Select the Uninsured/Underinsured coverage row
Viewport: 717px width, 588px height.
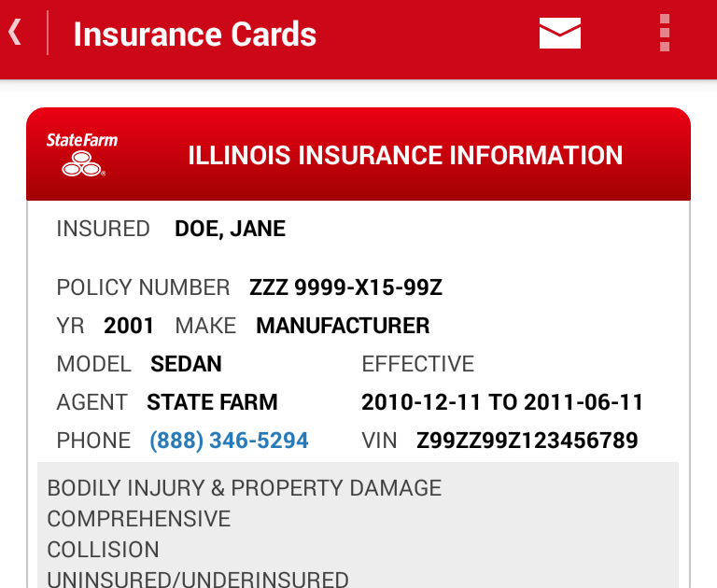coord(198,579)
